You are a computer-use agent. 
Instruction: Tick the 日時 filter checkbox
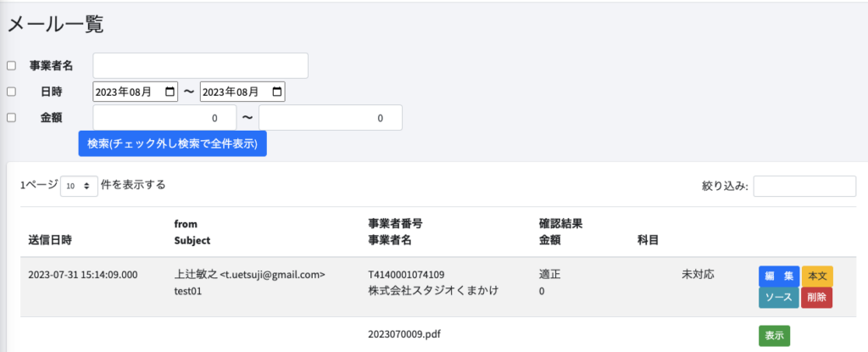pos(11,92)
